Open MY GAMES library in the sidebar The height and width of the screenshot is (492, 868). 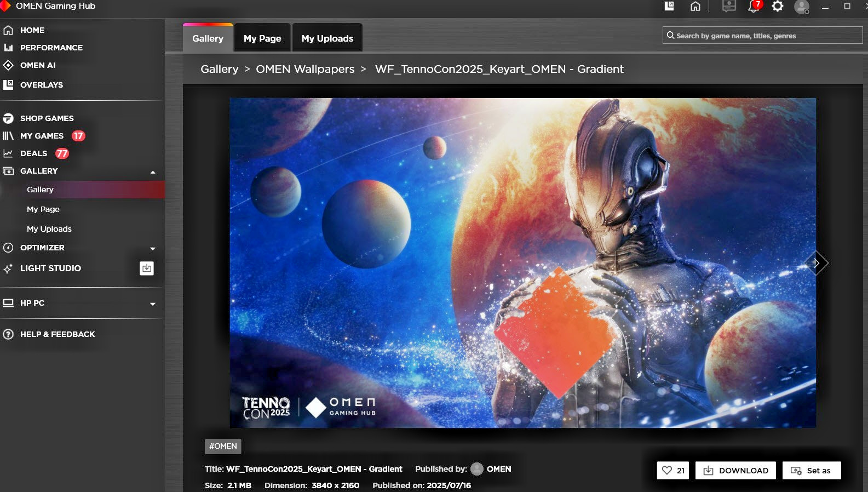(x=42, y=136)
